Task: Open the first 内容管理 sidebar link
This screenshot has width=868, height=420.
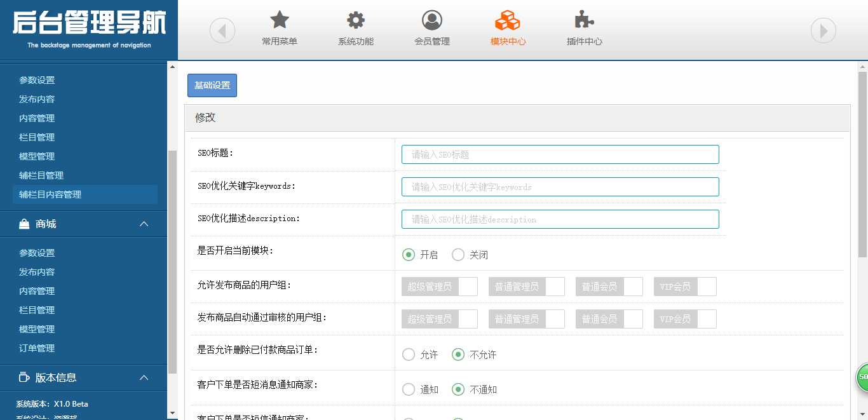Action: click(37, 118)
